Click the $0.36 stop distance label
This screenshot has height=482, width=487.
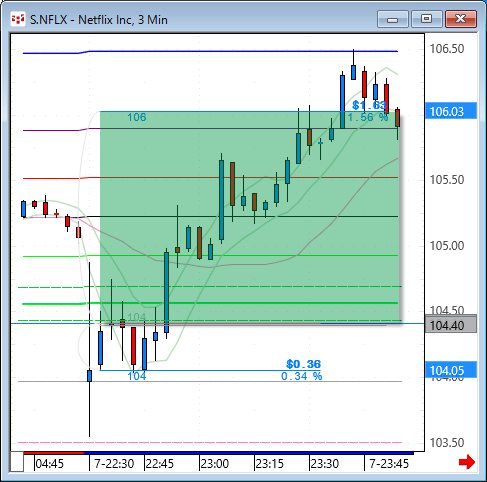click(x=303, y=364)
